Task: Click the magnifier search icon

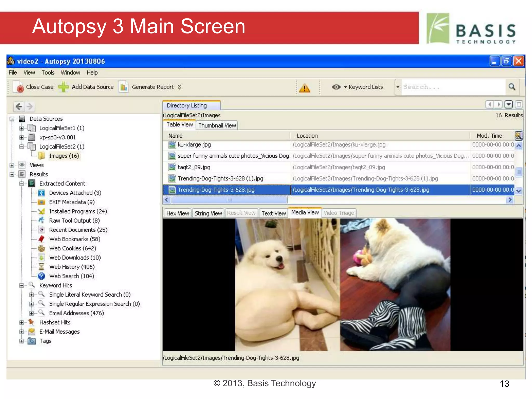Action: tap(512, 87)
